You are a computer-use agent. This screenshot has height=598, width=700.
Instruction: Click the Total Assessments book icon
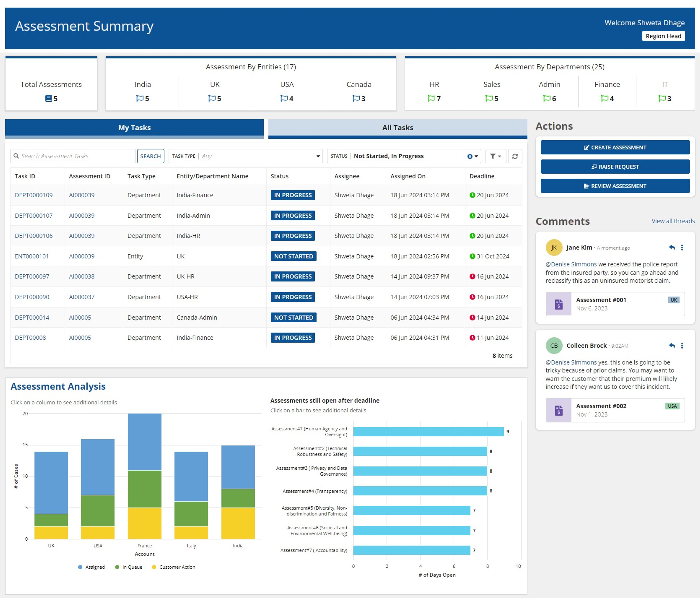(x=48, y=98)
